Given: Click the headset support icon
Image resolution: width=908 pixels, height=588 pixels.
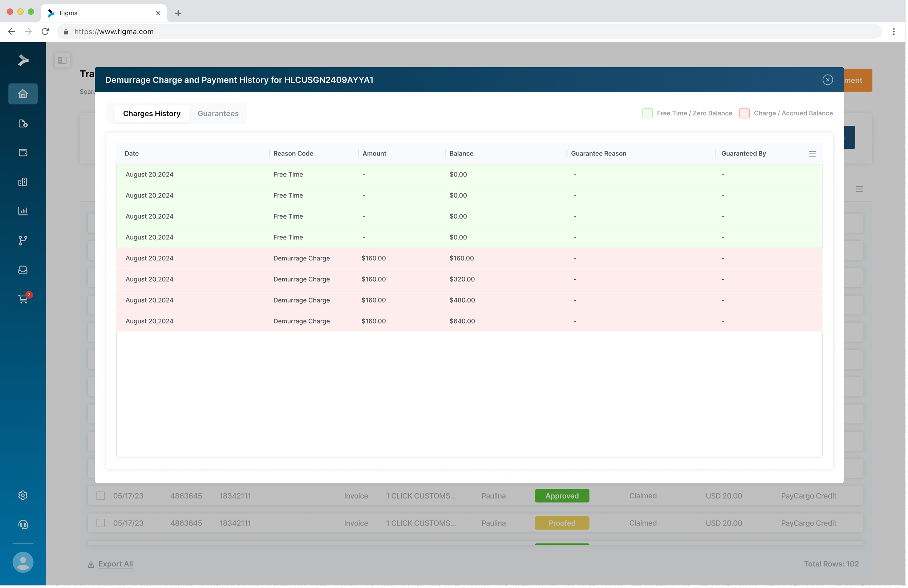Looking at the screenshot, I should point(23,525).
